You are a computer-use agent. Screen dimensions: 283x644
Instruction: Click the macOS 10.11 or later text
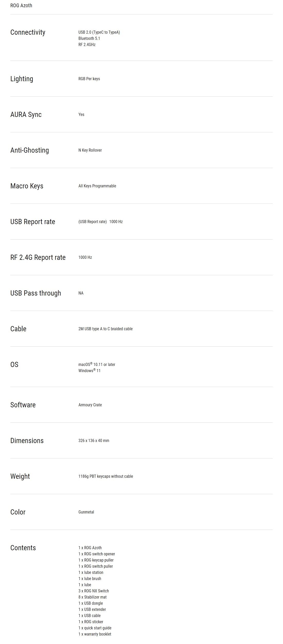pyautogui.click(x=97, y=364)
